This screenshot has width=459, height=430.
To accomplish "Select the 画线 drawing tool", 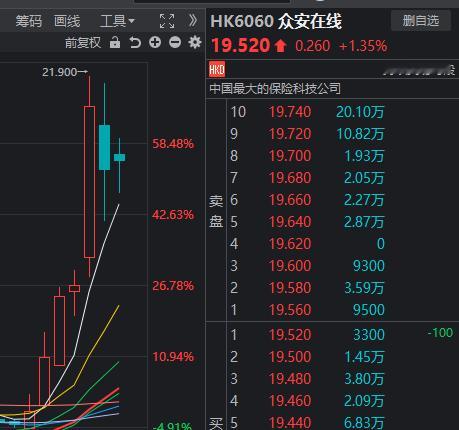I will point(67,21).
